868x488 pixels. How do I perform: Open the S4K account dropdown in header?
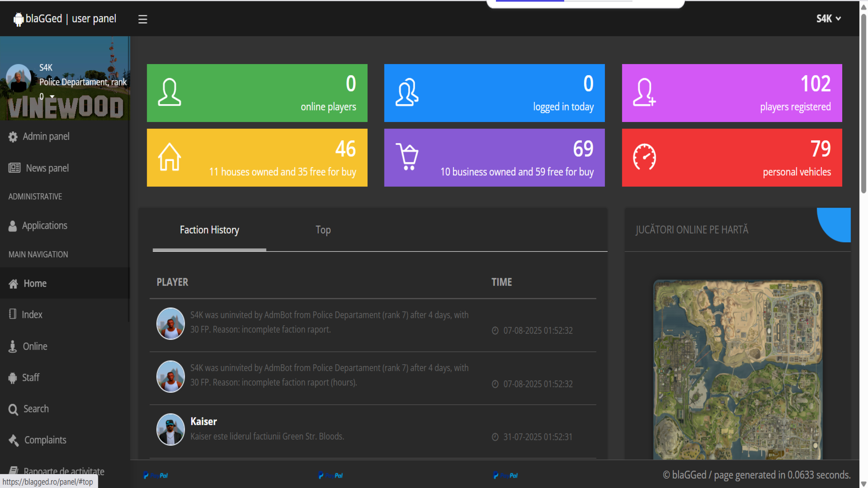pos(828,19)
